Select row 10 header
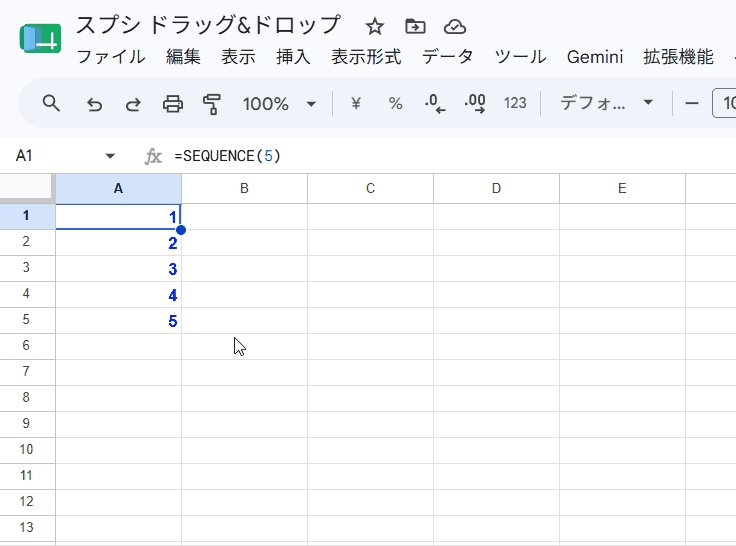This screenshot has width=736, height=546. tap(26, 450)
